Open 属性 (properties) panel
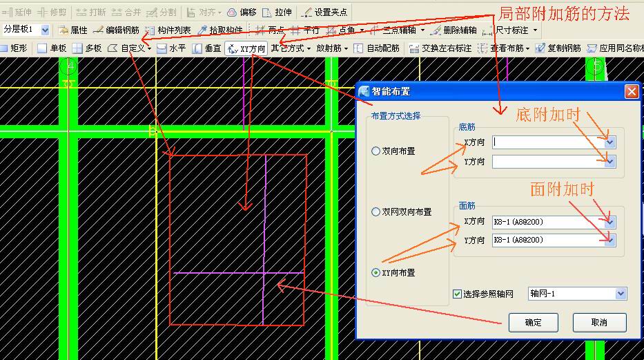644x360 pixels. point(73,30)
